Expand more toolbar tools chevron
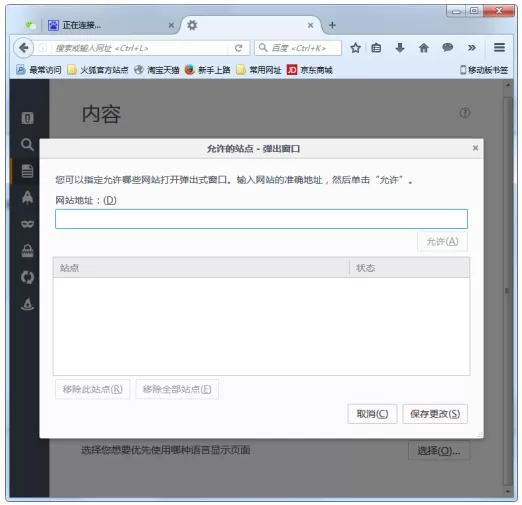Screen dimensions: 522x505 (x=471, y=48)
